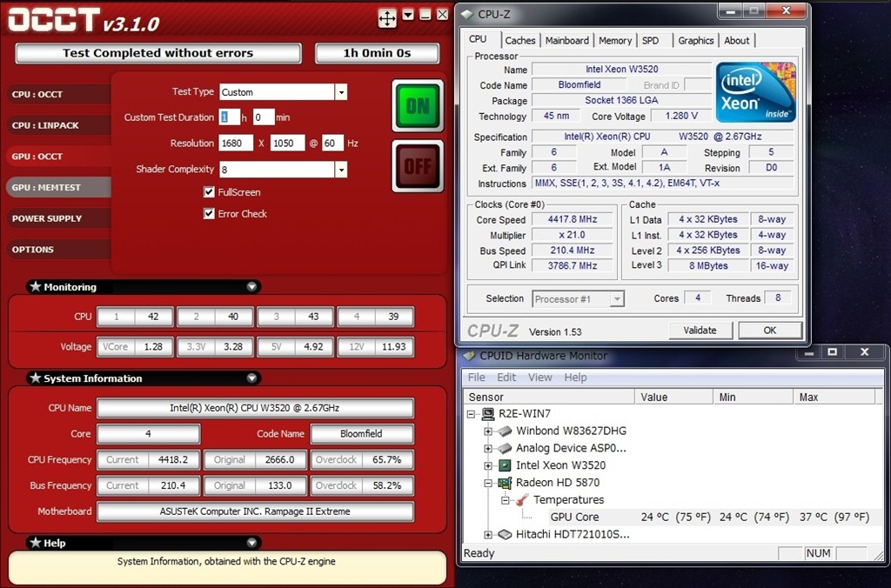The width and height of the screenshot is (891, 588).
Task: Click the System Information star icon
Action: [36, 378]
